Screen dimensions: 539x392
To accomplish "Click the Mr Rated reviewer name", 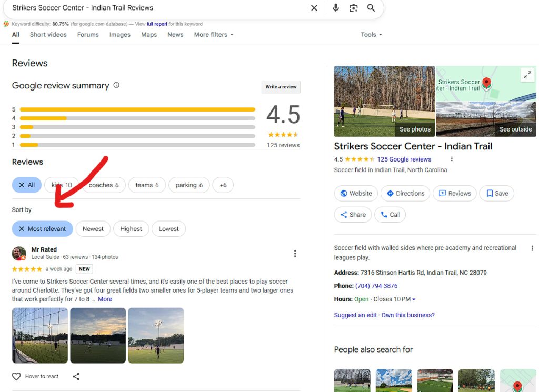I will pos(44,249).
